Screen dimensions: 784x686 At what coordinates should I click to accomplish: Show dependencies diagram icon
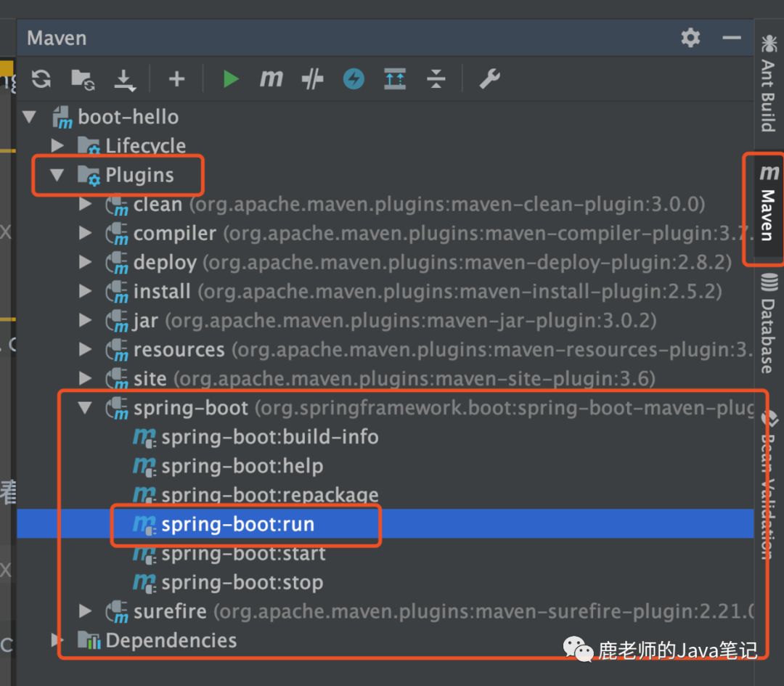pyautogui.click(x=394, y=79)
